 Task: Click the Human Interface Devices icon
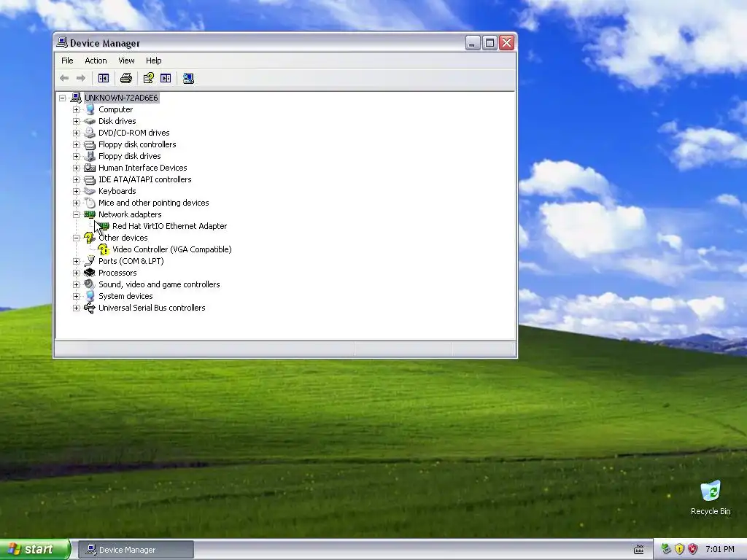pyautogui.click(x=90, y=168)
